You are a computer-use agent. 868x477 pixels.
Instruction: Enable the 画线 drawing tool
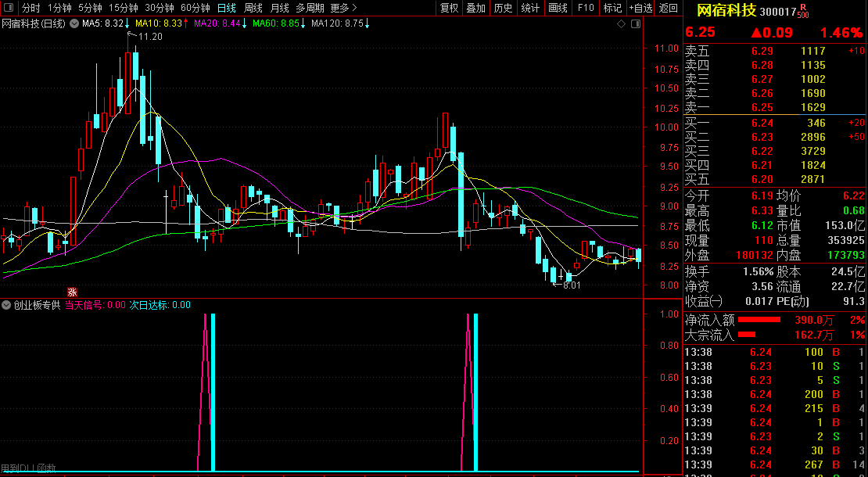click(x=558, y=8)
